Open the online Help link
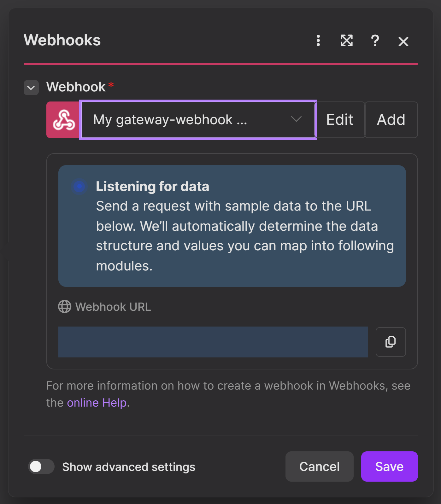This screenshot has height=504, width=441. (x=97, y=403)
